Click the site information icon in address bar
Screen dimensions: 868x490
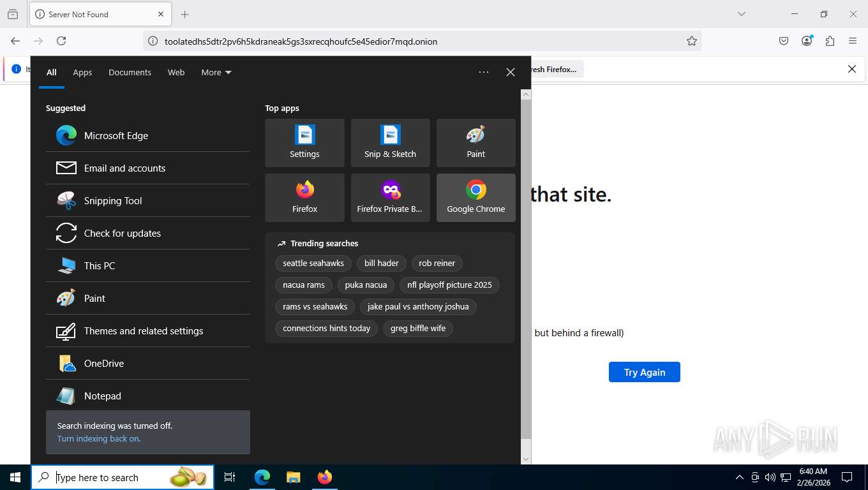coord(153,41)
